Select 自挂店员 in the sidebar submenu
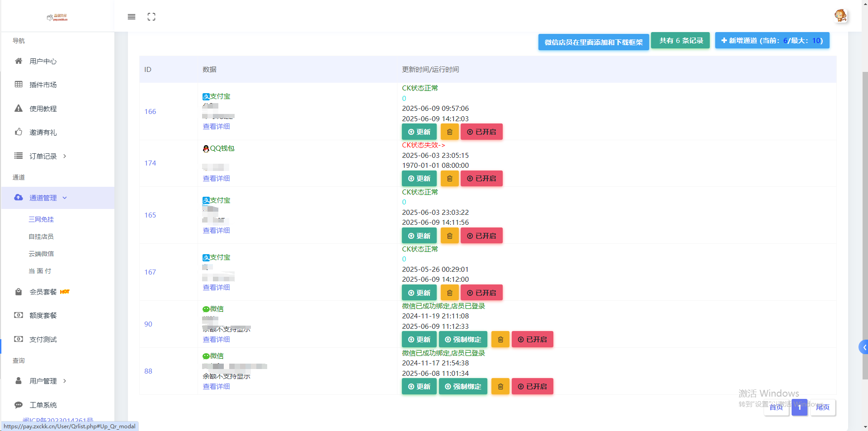This screenshot has height=431, width=868. [41, 237]
